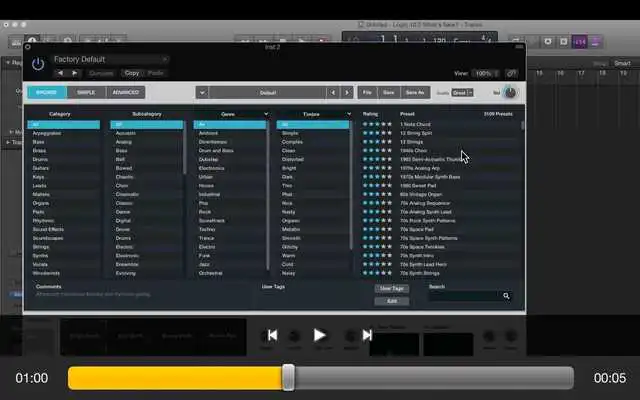Load the 70s Space Pad preset
The image size is (640, 400).
[417, 229]
